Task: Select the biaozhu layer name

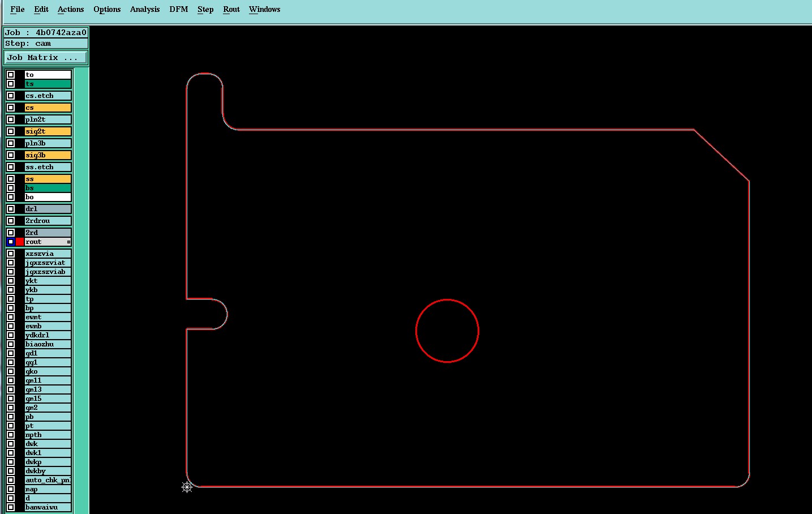Action: click(48, 344)
